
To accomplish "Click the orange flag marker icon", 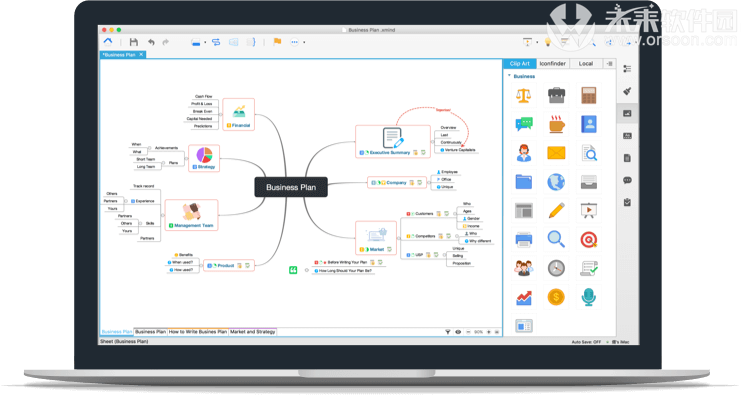I will tap(277, 42).
